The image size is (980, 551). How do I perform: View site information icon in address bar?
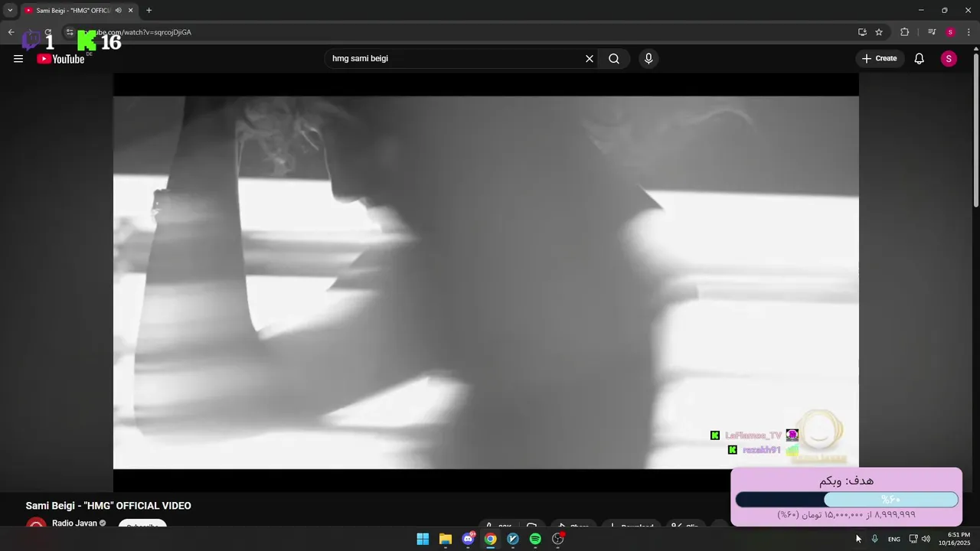pos(70,32)
